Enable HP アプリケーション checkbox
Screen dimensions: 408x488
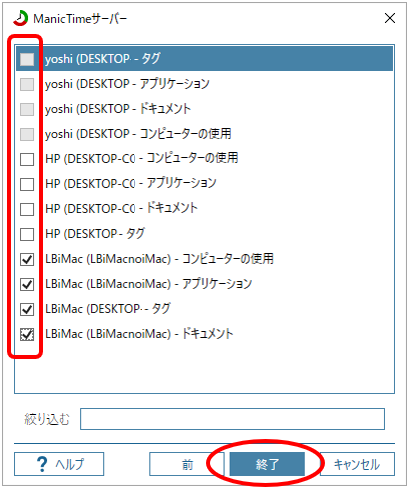27,184
